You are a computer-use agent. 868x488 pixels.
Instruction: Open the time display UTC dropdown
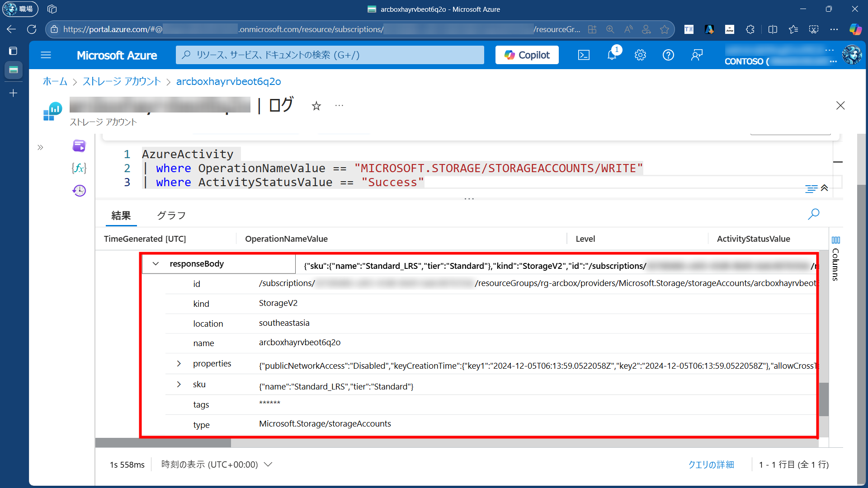pos(217,465)
